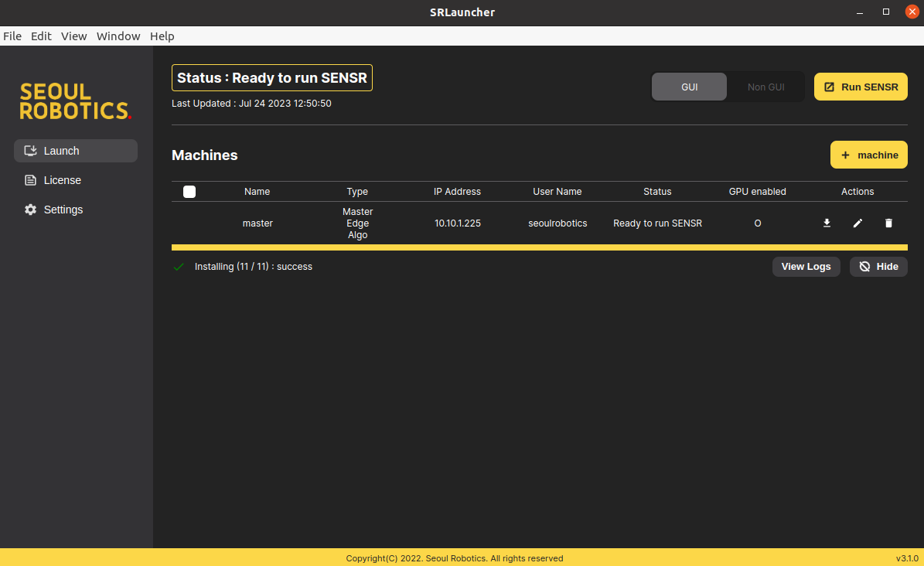Switch to GUI mode
Screen dimensions: 924x566
click(x=689, y=87)
